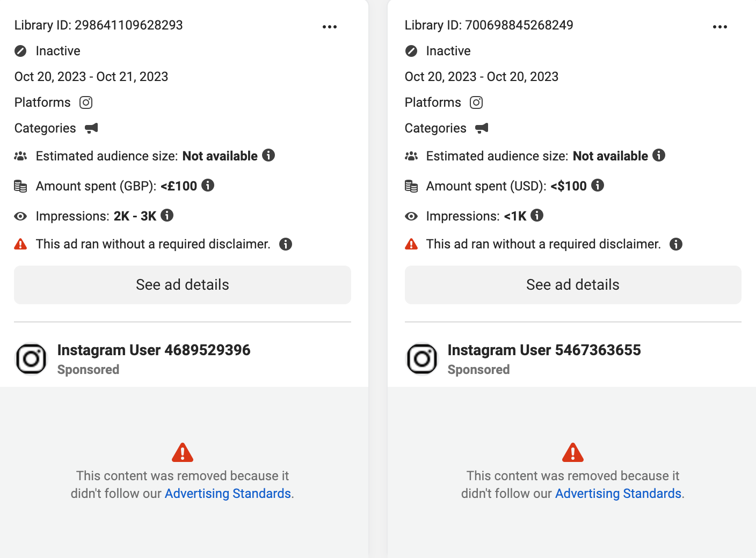Open the three-dot menu on ad 700698845268249
The width and height of the screenshot is (756, 558).
coord(720,27)
